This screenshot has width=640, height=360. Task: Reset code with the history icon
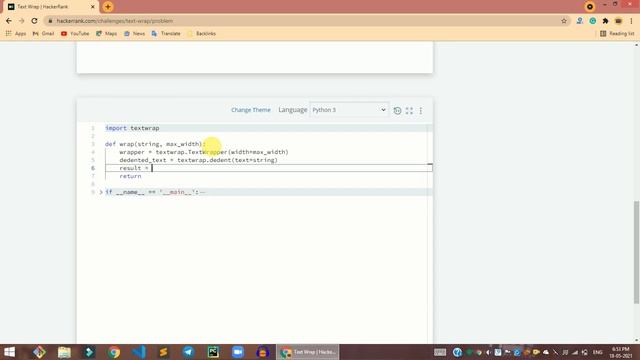point(397,110)
